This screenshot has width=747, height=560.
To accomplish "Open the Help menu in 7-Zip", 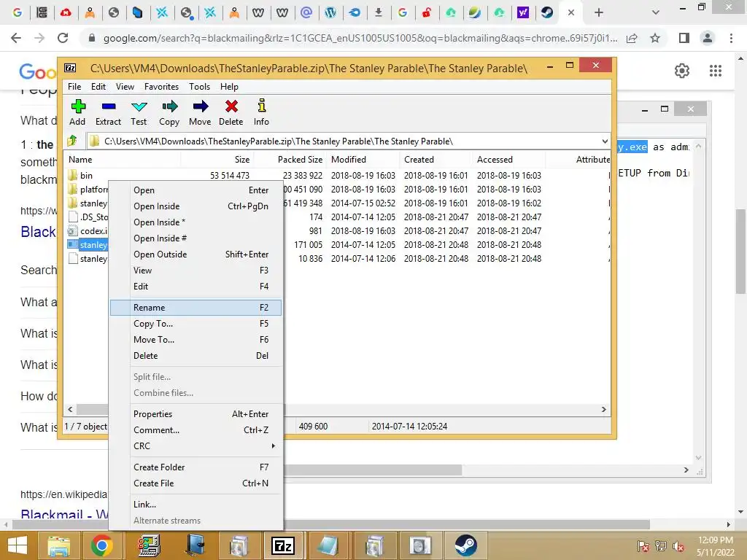I will pos(229,87).
